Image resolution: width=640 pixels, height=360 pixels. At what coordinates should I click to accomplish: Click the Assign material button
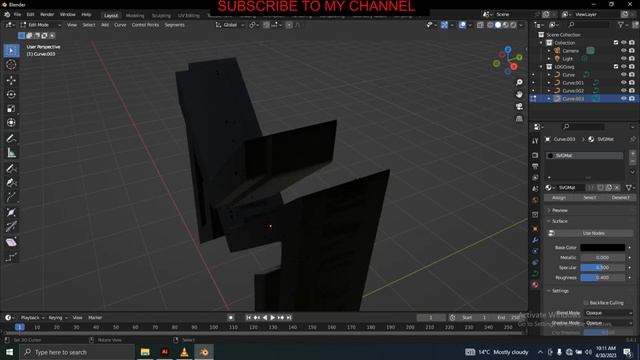[x=559, y=198]
